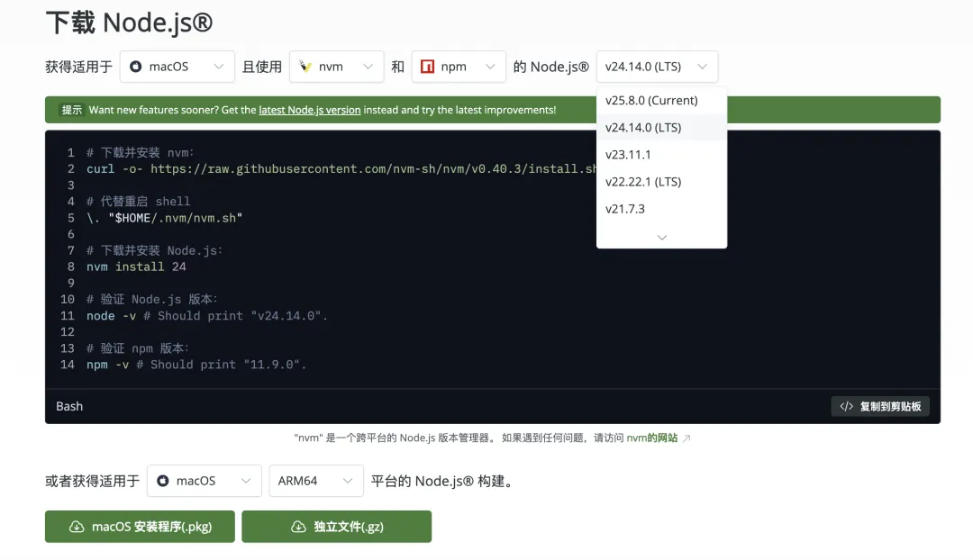The width and height of the screenshot is (973, 560).
Task: Visit the nvm的网站 link
Action: (652, 438)
